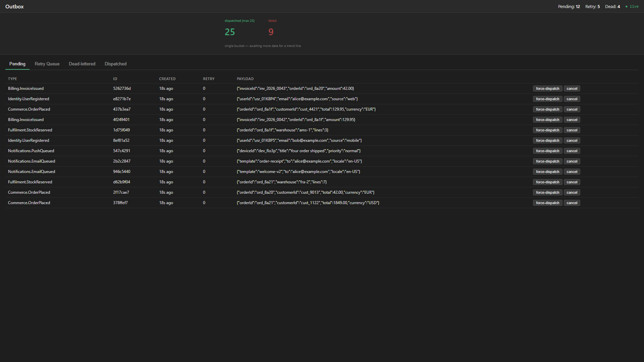Click the Dead: 4 counter
Screen dimensions: 644x362
(612, 6)
